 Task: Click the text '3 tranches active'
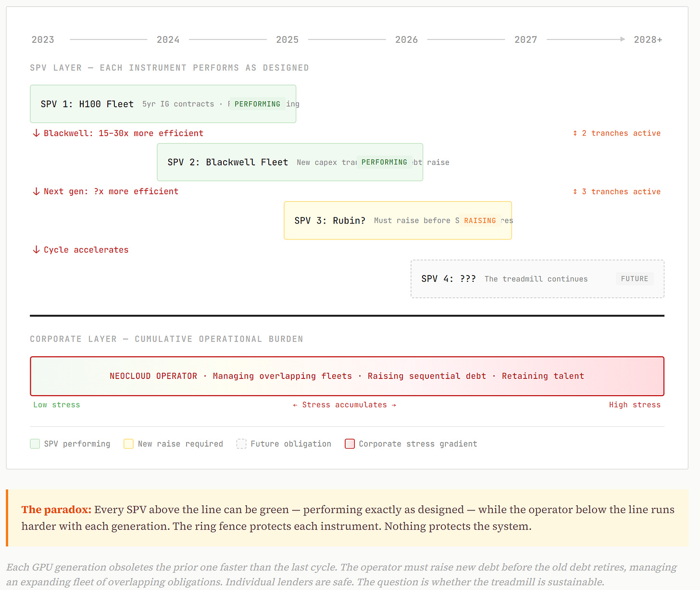click(621, 191)
